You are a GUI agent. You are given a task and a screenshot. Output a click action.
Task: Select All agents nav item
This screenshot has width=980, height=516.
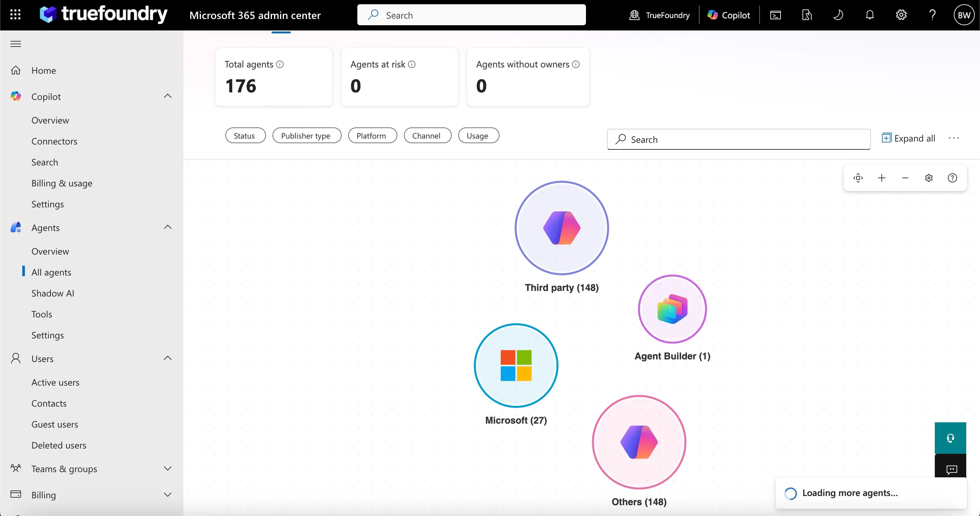click(51, 272)
